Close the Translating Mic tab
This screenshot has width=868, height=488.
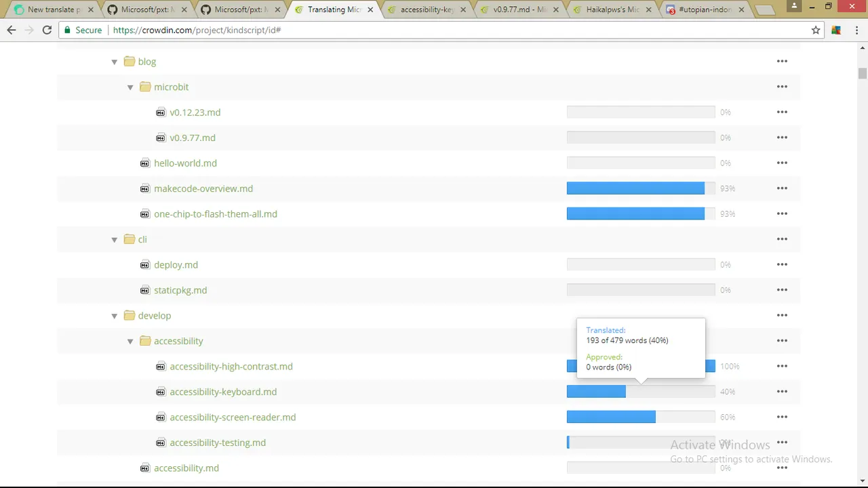[x=370, y=9]
